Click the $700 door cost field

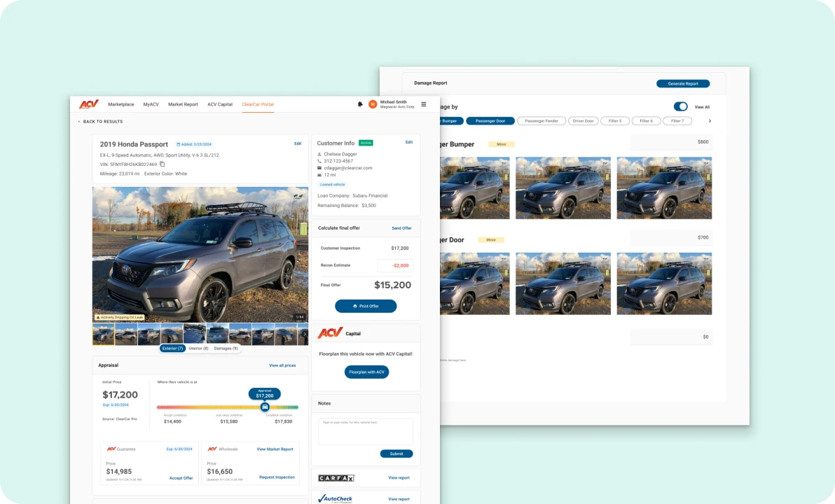click(x=671, y=237)
